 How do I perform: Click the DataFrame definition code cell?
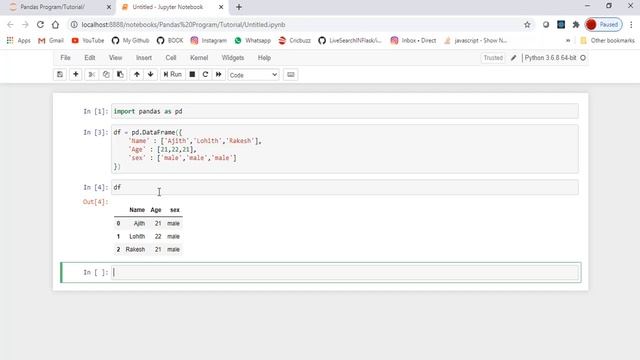[345, 149]
